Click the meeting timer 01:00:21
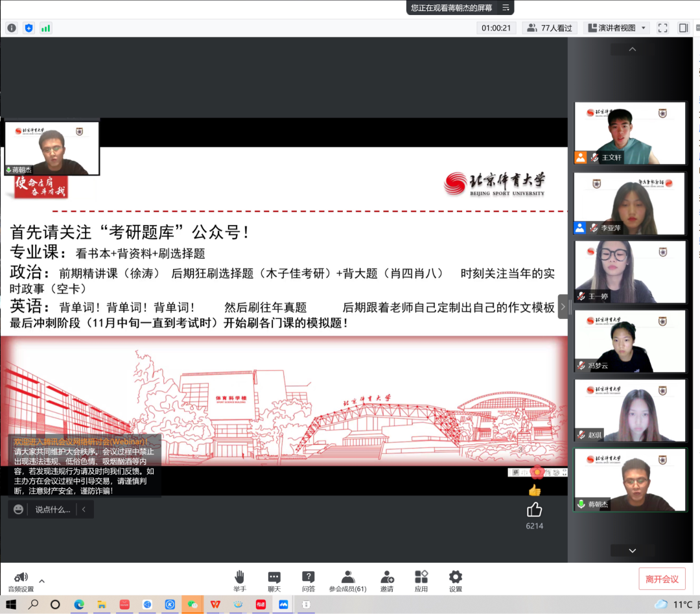Screen dimensions: 700x614 (496, 28)
